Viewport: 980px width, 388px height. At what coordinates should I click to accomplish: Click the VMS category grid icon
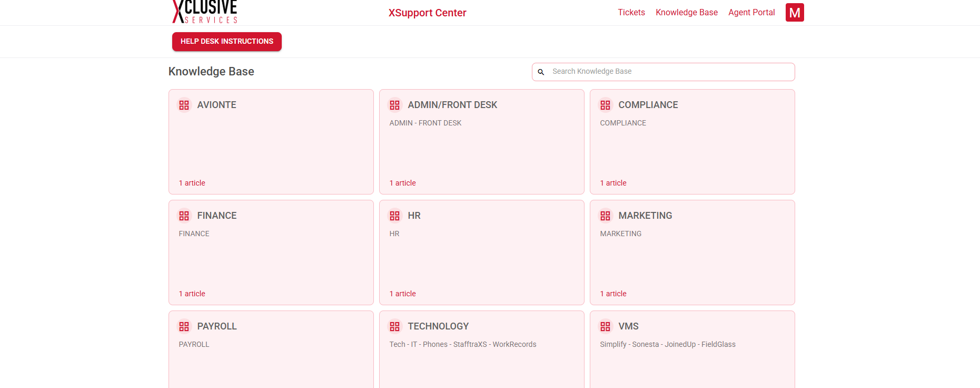coord(605,327)
